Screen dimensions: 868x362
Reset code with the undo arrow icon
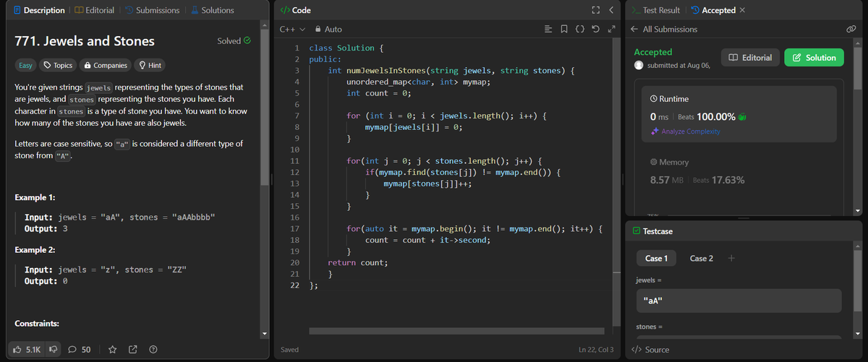click(595, 30)
